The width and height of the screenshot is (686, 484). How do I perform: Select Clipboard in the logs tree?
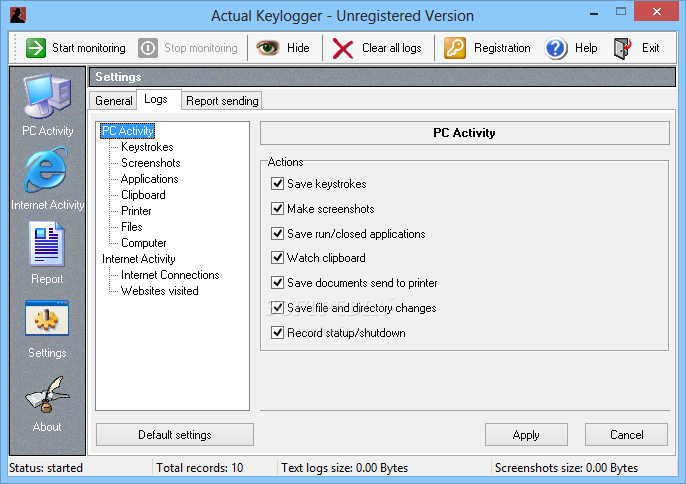coord(143,195)
